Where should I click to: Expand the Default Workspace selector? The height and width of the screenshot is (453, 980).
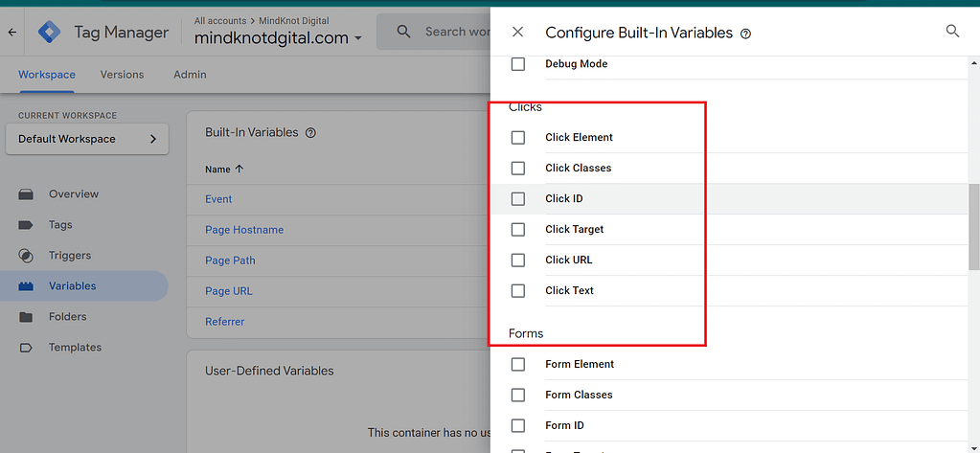pos(86,139)
